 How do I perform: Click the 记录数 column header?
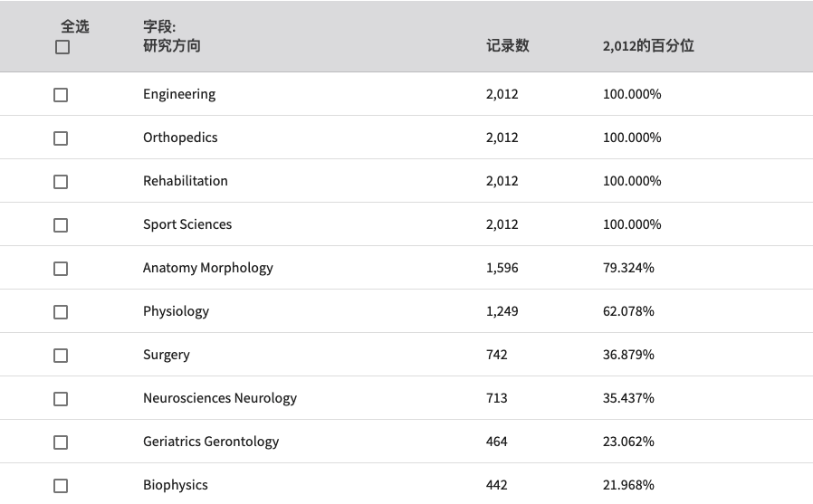(x=508, y=45)
